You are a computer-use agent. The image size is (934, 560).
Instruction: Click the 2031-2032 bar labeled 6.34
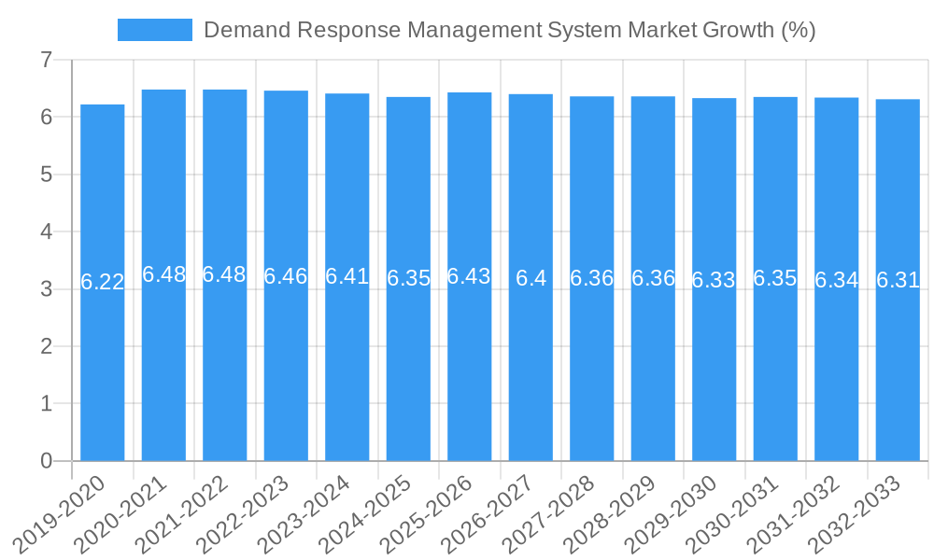coord(837,279)
